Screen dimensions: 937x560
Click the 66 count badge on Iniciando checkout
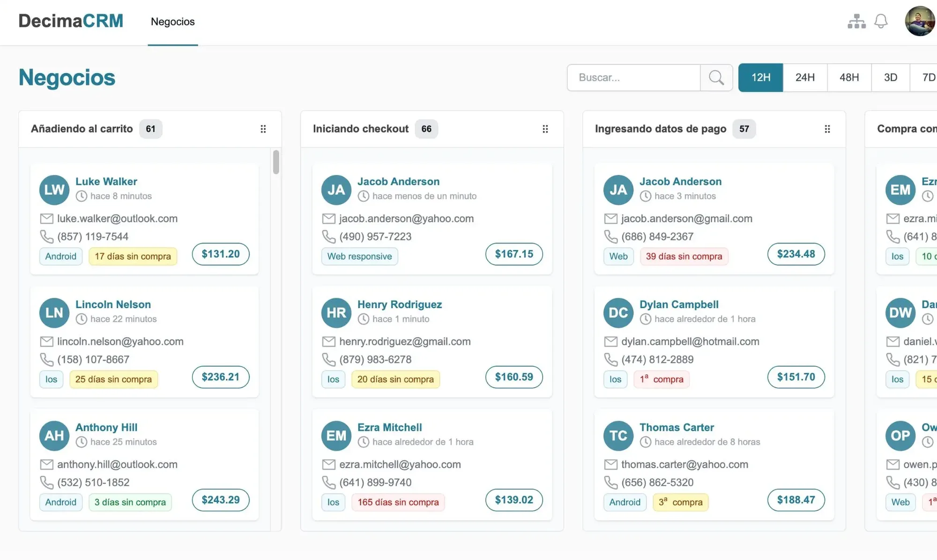[x=426, y=129]
